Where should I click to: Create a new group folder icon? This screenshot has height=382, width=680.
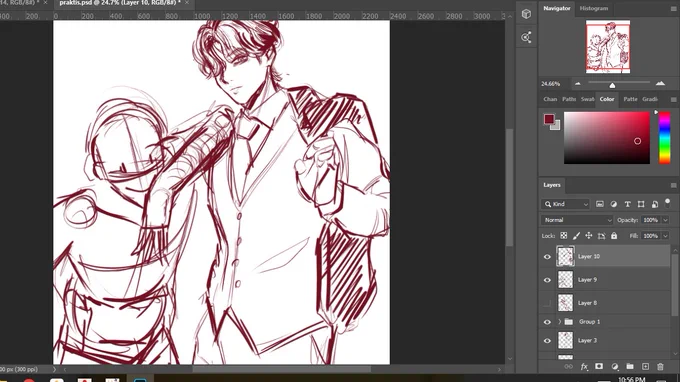pos(630,367)
